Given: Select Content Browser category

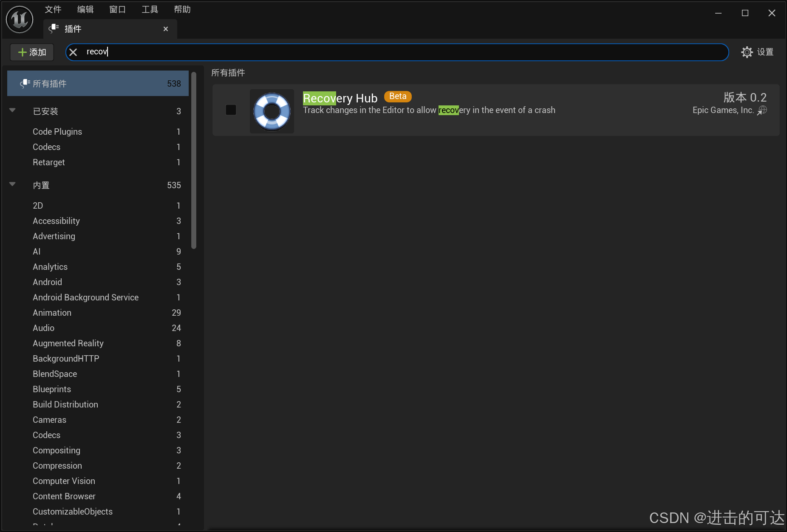Looking at the screenshot, I should [98, 496].
